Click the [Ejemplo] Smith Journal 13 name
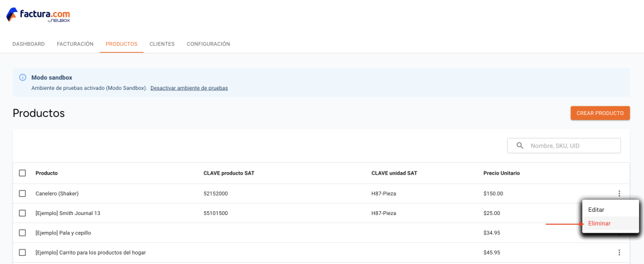Screen dimensions: 644x264 click(68, 213)
